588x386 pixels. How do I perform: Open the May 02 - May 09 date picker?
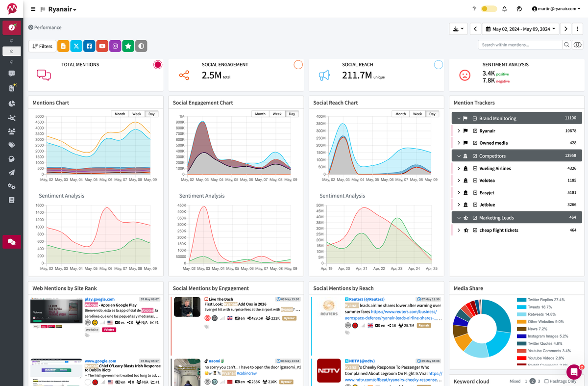point(520,28)
